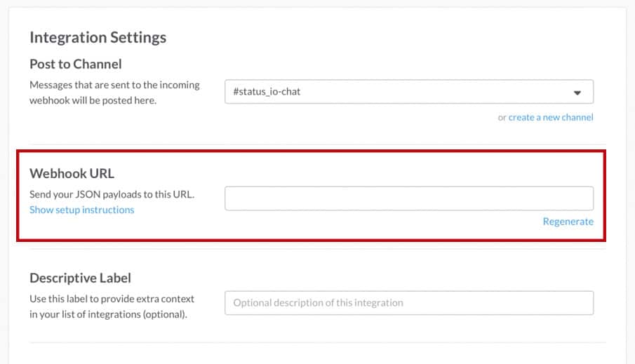This screenshot has height=364, width=635.
Task: Click the word 'or' before new channel link
Action: (x=502, y=117)
